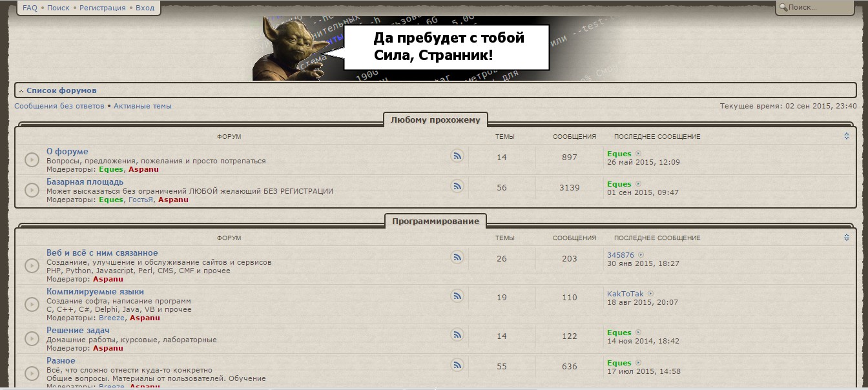Click the Yoda banner image

(435, 48)
